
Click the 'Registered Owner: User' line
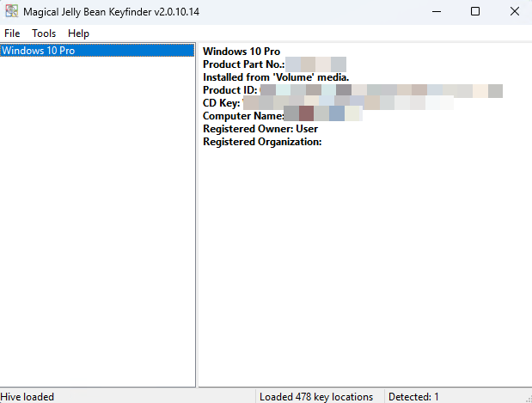260,129
